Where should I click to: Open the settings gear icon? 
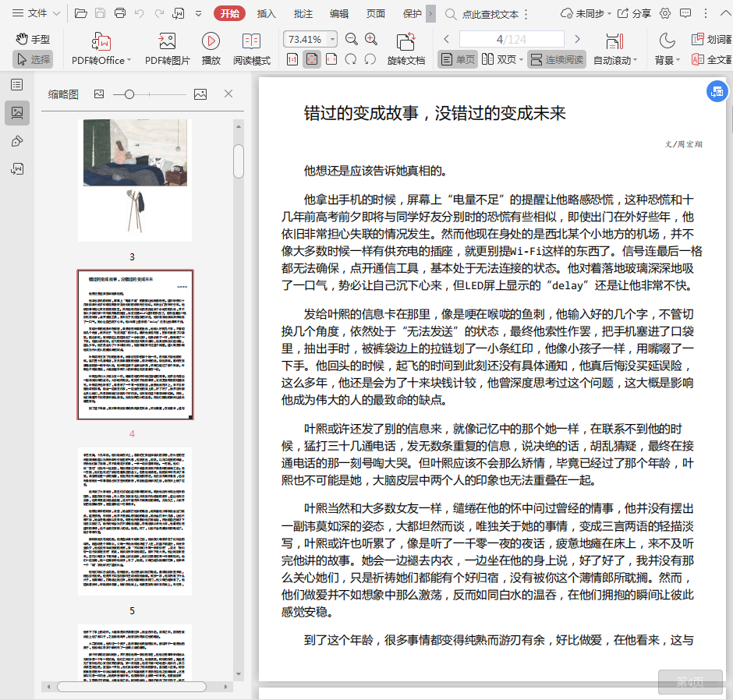(x=665, y=13)
